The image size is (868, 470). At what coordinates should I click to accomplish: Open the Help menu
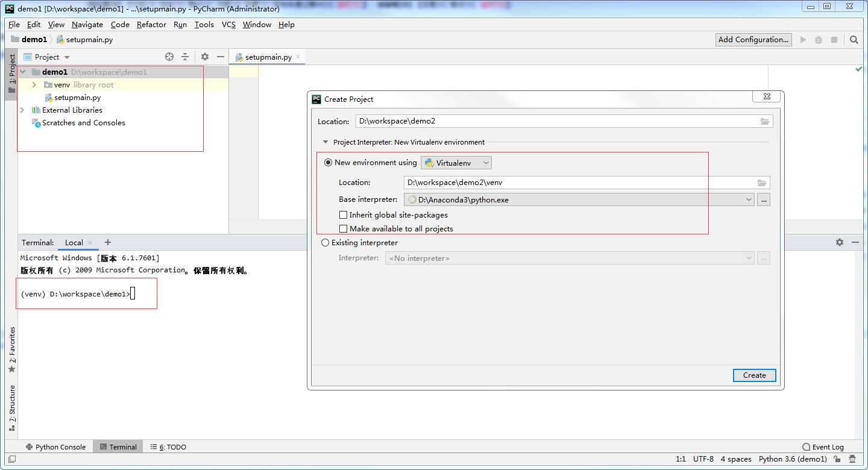pyautogui.click(x=286, y=25)
